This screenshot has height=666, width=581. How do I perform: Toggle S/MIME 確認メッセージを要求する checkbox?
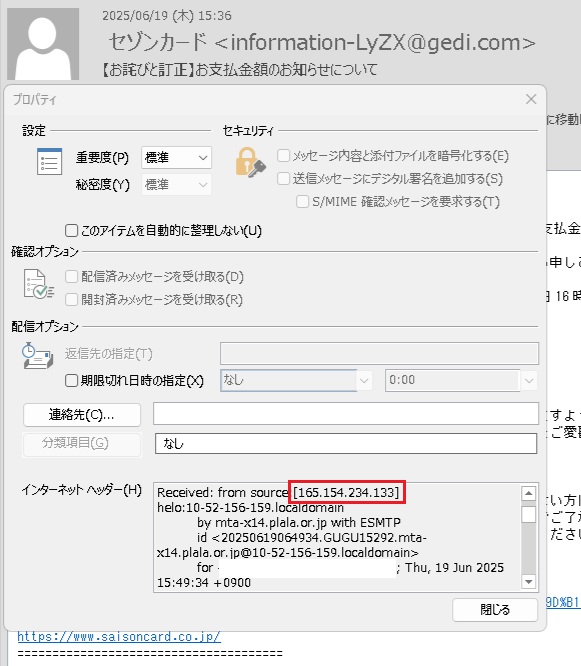302,201
